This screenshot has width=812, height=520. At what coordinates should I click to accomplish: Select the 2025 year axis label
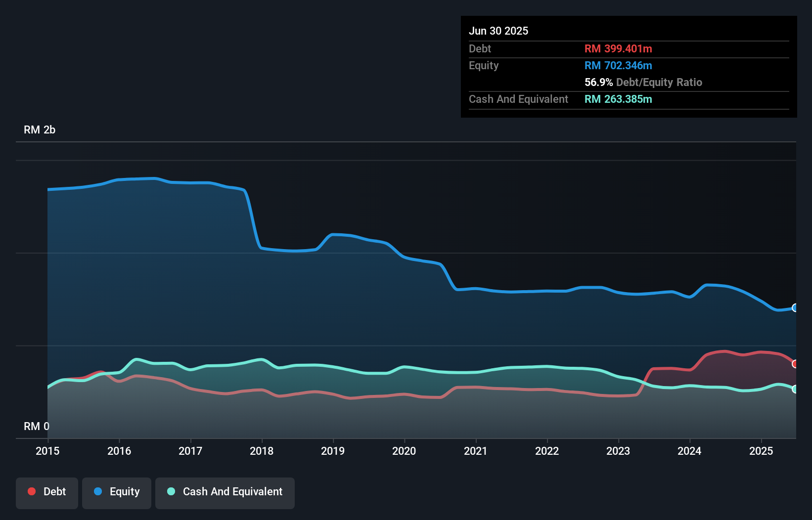point(762,451)
